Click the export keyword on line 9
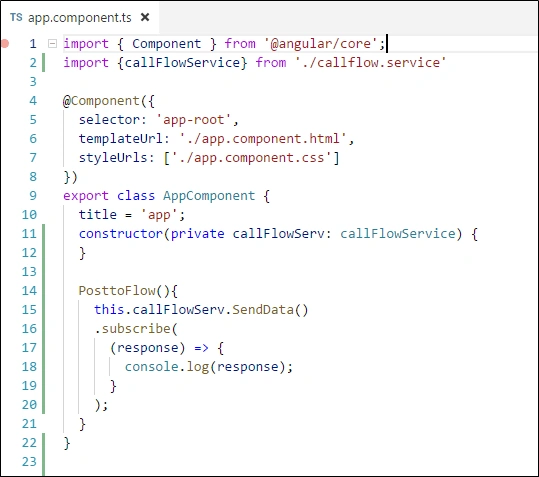The width and height of the screenshot is (539, 477). 86,196
